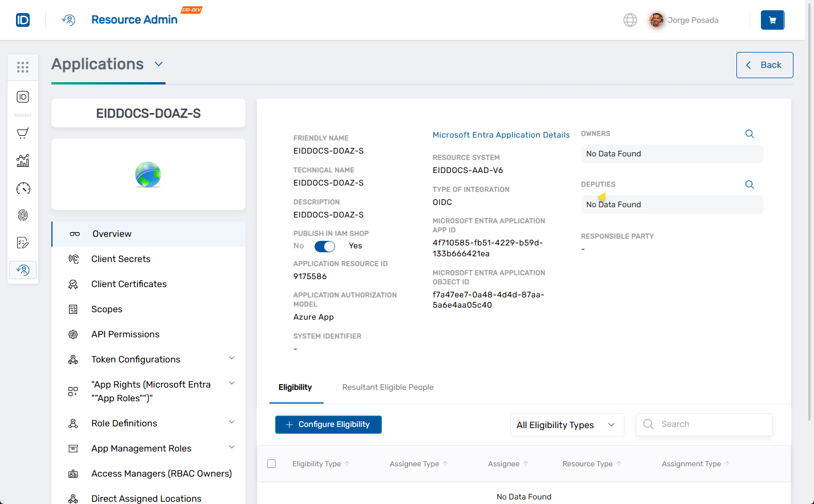This screenshot has height=504, width=814.
Task: Click the search magnifier next to OWNERS
Action: tap(749, 134)
